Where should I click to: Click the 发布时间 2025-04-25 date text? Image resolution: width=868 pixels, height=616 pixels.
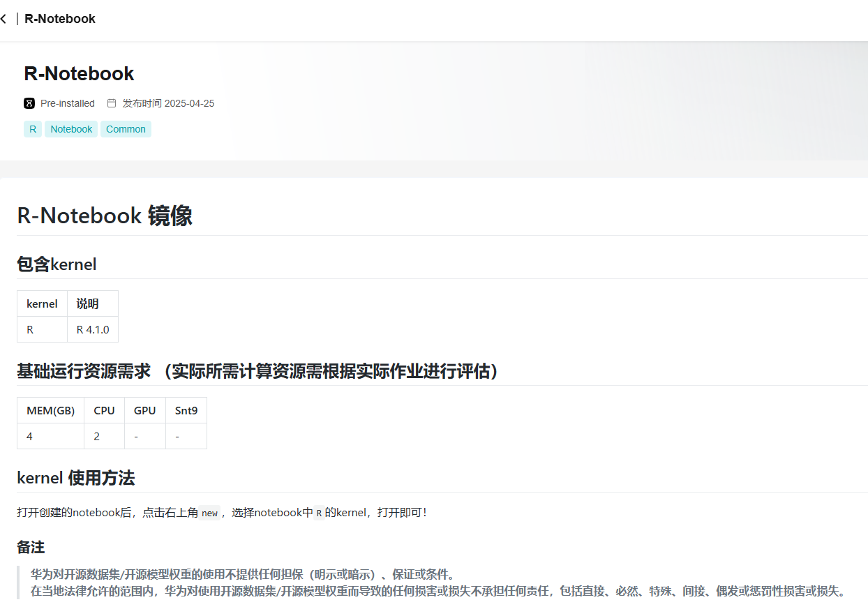click(x=168, y=103)
